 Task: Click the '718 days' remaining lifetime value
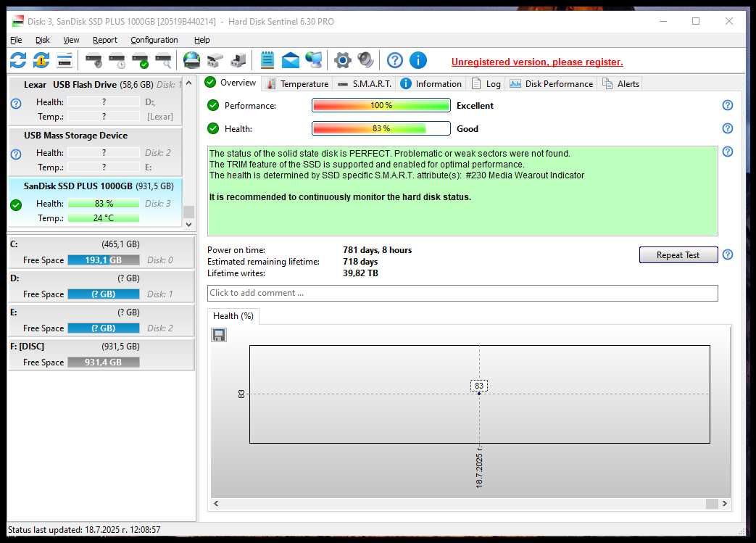pyautogui.click(x=360, y=262)
